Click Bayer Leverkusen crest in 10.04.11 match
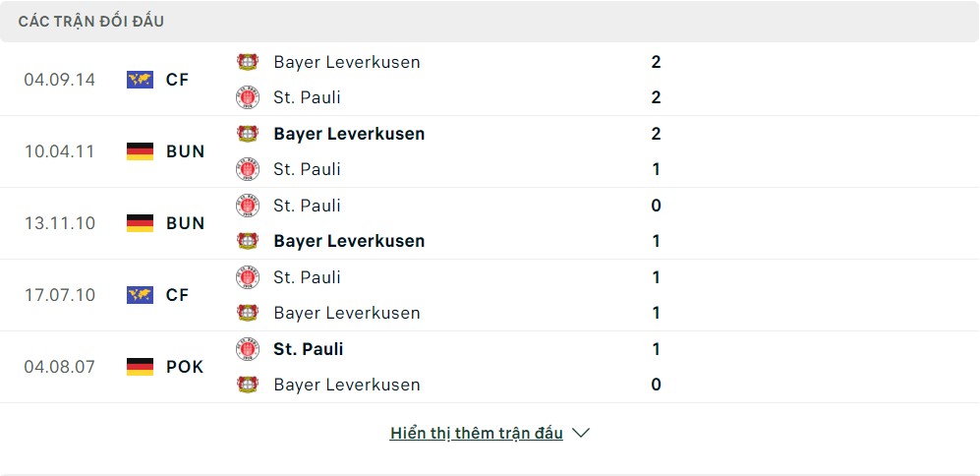 click(x=248, y=134)
